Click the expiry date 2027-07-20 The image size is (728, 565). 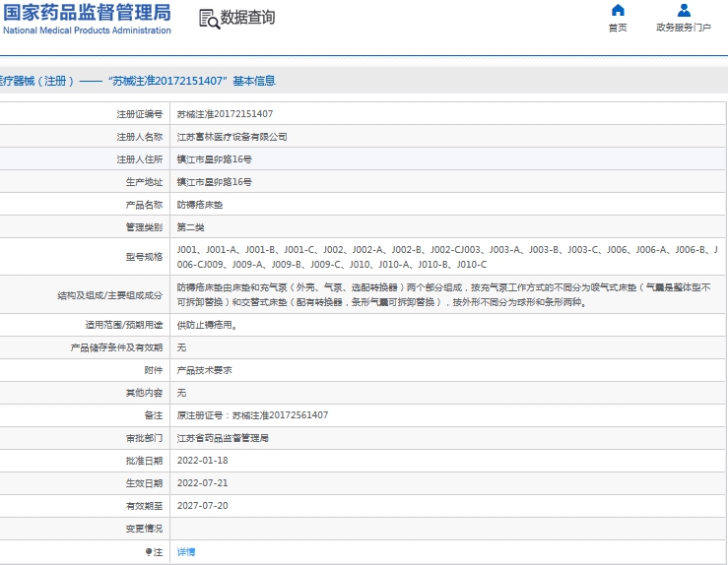202,506
